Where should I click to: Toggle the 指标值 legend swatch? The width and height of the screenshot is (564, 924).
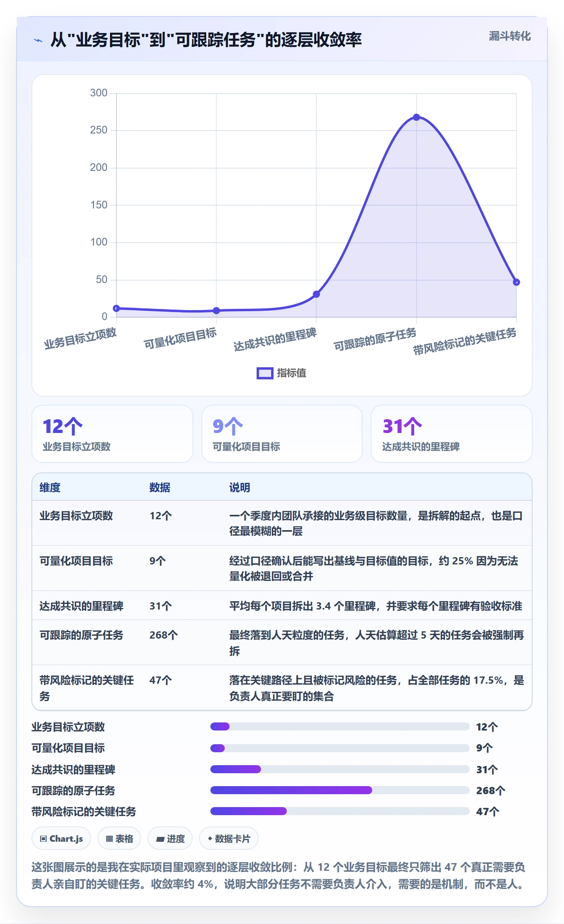click(x=265, y=373)
